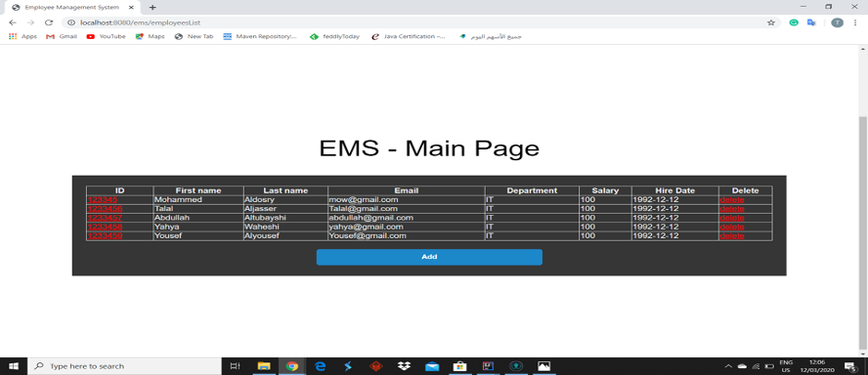This screenshot has height=375, width=868.
Task: Open the battery tray icon
Action: pos(769,366)
